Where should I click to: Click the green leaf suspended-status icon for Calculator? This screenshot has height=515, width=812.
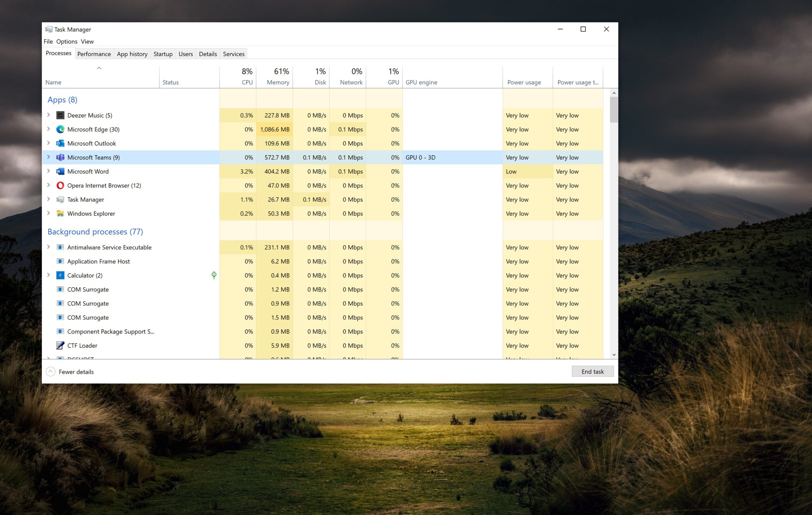pyautogui.click(x=214, y=275)
